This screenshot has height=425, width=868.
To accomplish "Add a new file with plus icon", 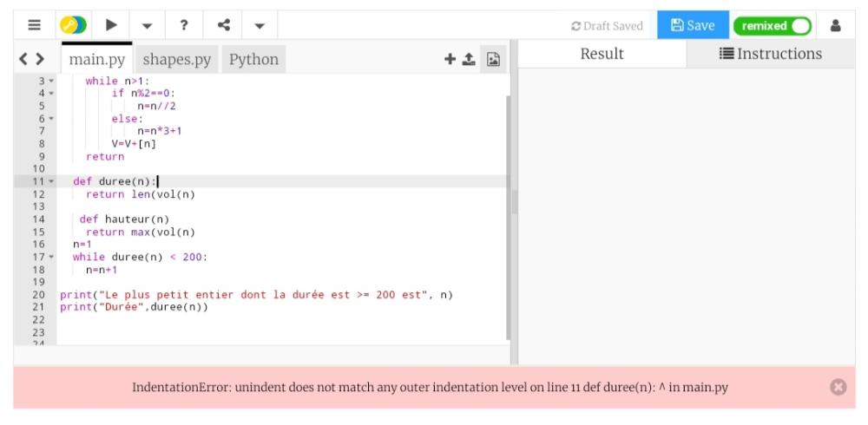I will (450, 59).
